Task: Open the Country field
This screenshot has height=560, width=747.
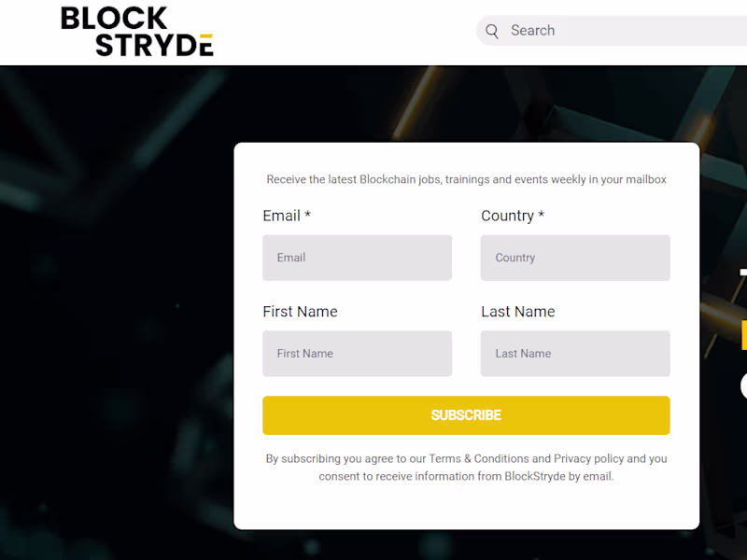Action: point(575,258)
